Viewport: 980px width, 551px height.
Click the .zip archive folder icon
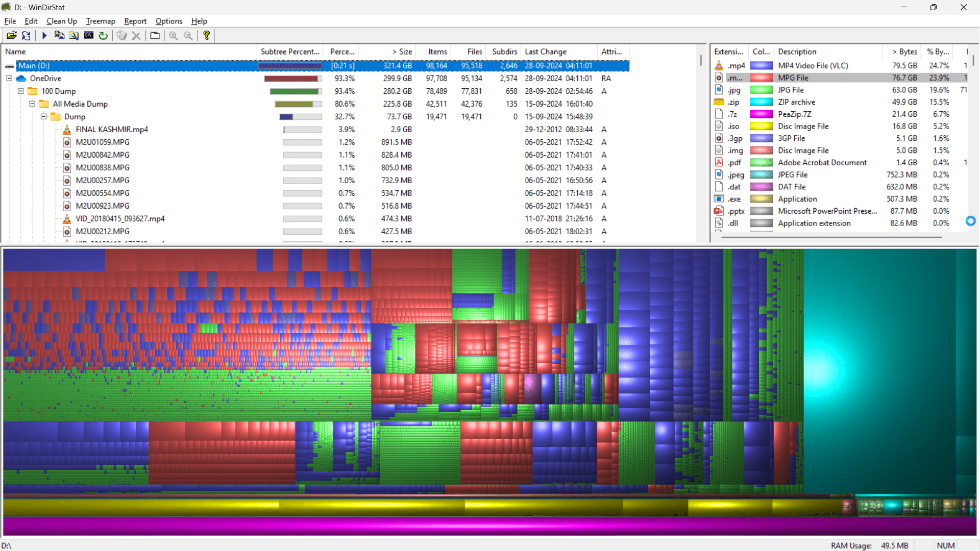[x=719, y=102]
